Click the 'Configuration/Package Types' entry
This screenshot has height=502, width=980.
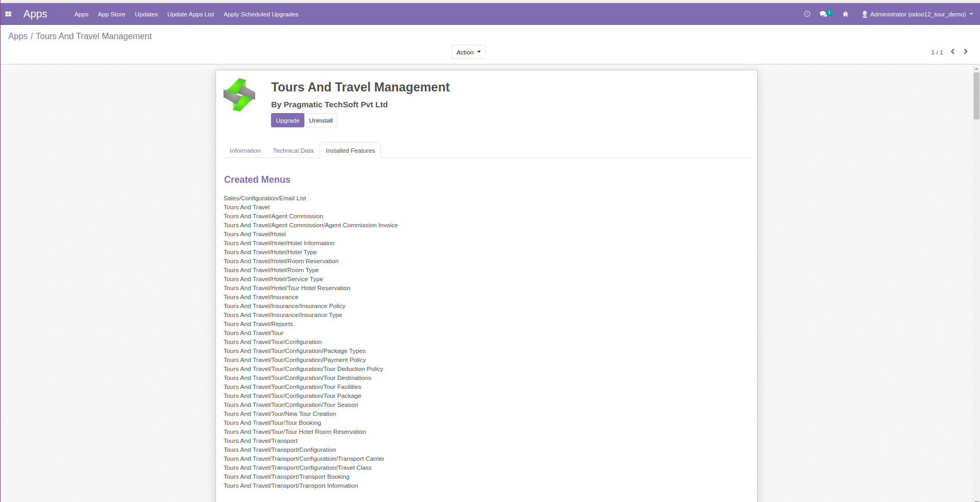[x=294, y=351]
